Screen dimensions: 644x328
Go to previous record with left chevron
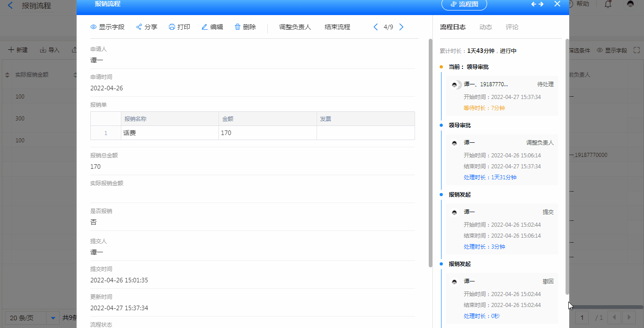(375, 27)
